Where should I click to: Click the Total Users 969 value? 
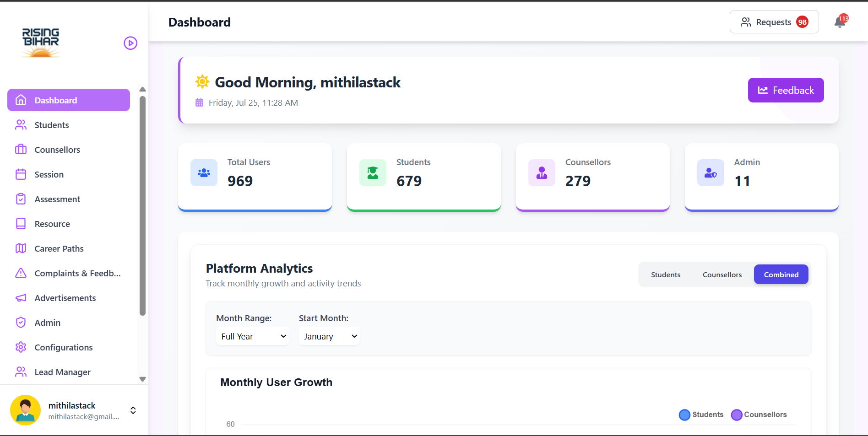tap(240, 181)
